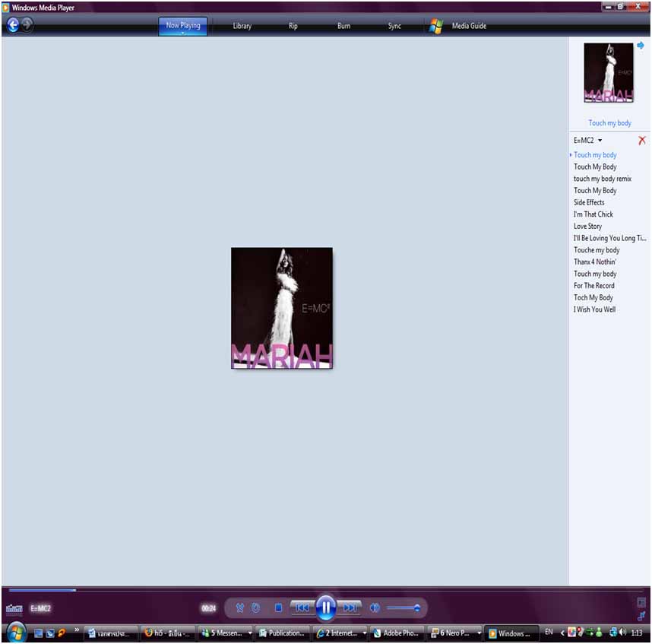The width and height of the screenshot is (652, 644).
Task: Click the network icon in system tray
Action: [613, 633]
